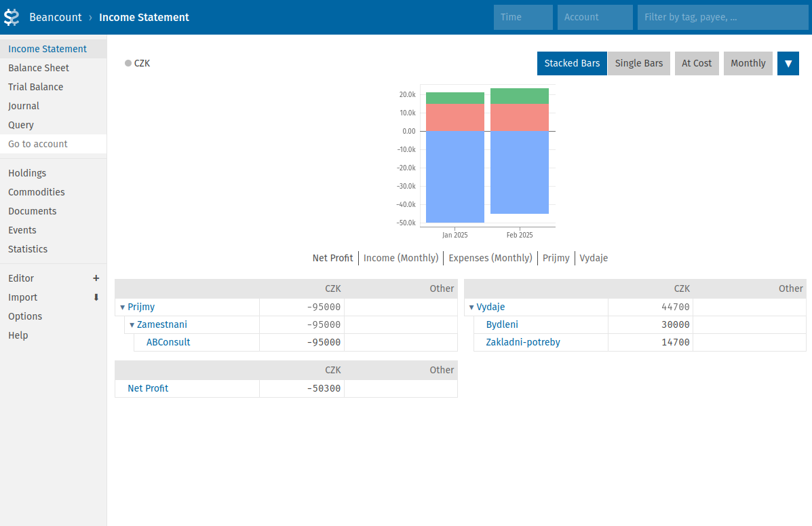The image size is (812, 526).
Task: Click the Beancount logo icon
Action: [x=12, y=17]
